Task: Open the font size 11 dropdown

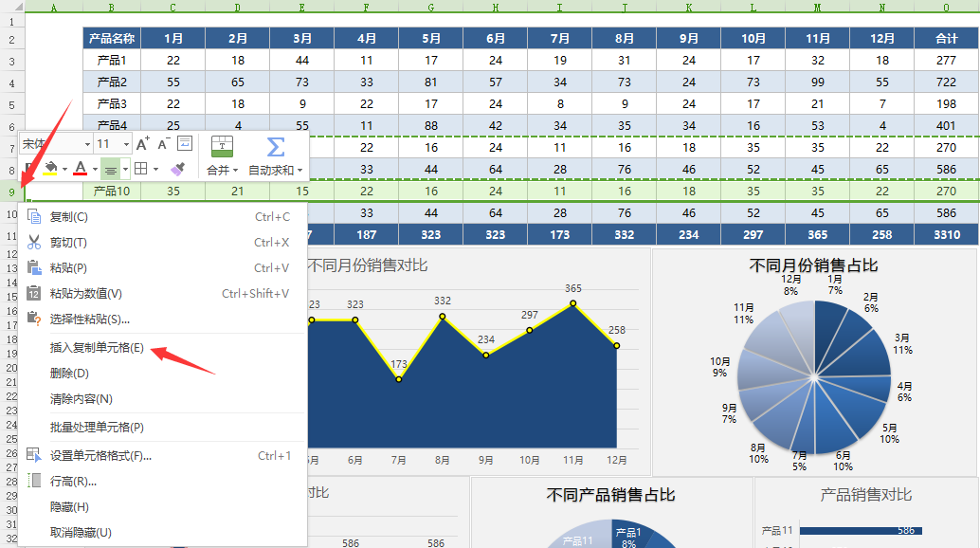Action: [x=126, y=144]
